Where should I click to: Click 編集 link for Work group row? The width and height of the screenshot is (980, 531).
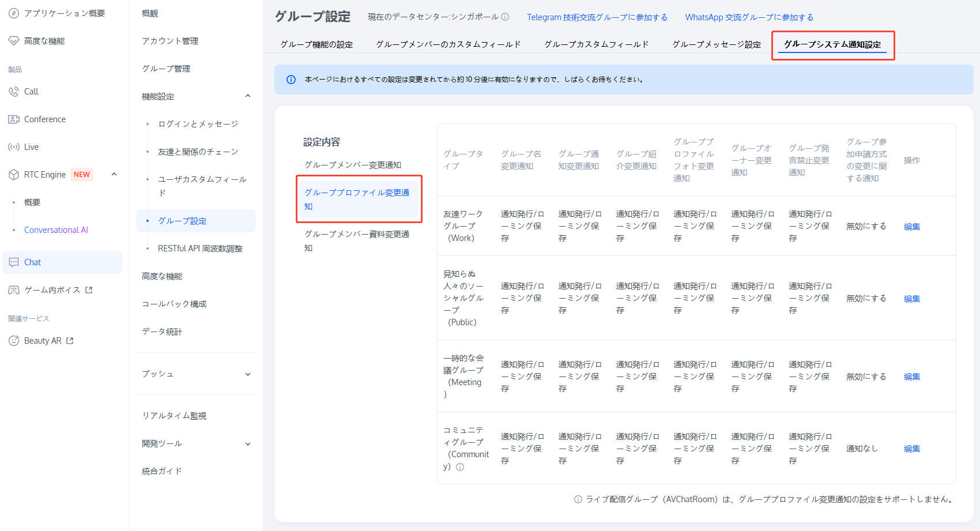click(x=911, y=227)
